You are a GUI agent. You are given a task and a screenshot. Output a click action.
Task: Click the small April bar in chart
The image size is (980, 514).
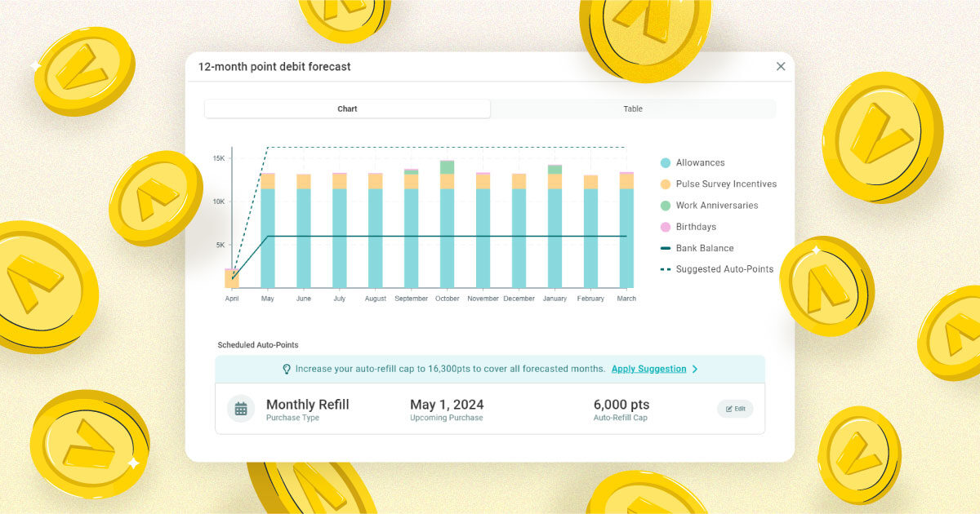coord(232,279)
